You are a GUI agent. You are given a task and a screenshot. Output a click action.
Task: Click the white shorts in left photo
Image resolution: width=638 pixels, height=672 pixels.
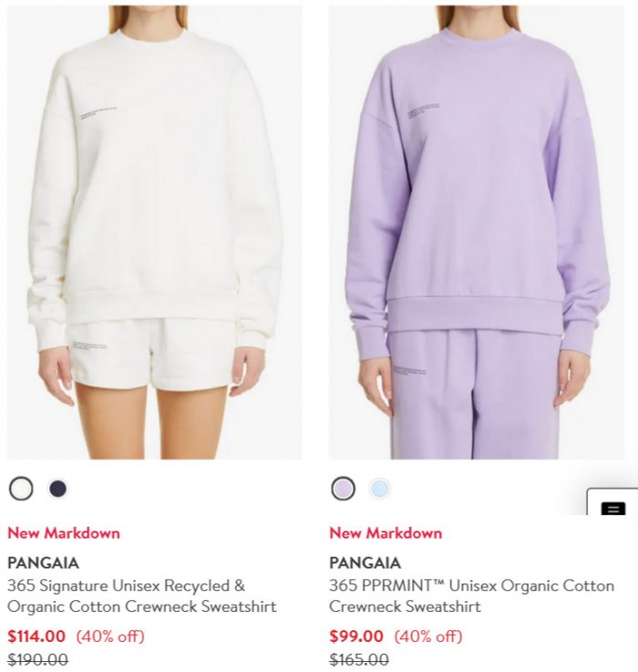click(150, 354)
